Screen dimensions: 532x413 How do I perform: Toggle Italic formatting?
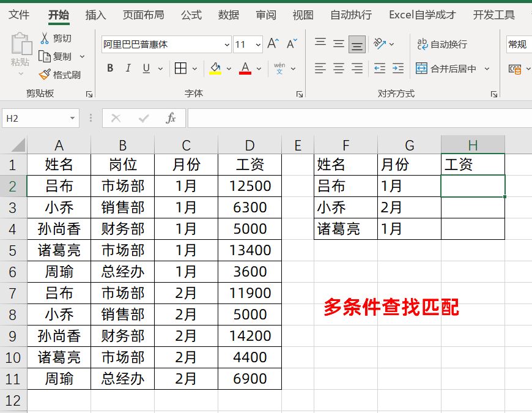[x=128, y=68]
